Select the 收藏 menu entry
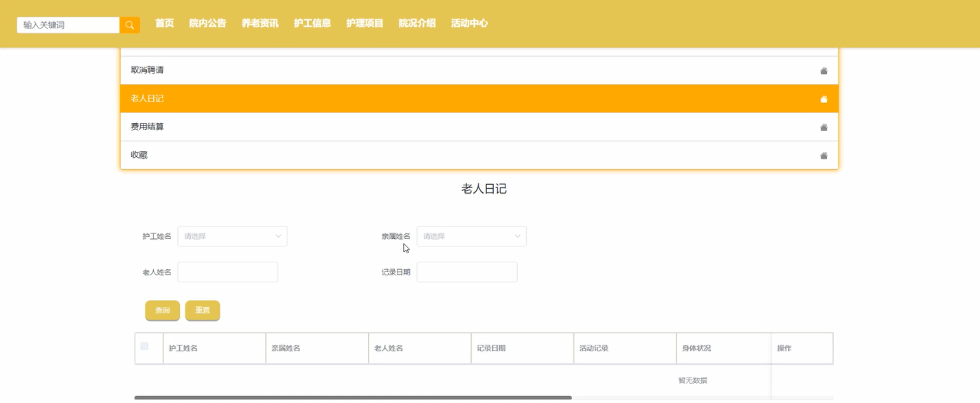The height and width of the screenshot is (403, 980). click(x=479, y=154)
